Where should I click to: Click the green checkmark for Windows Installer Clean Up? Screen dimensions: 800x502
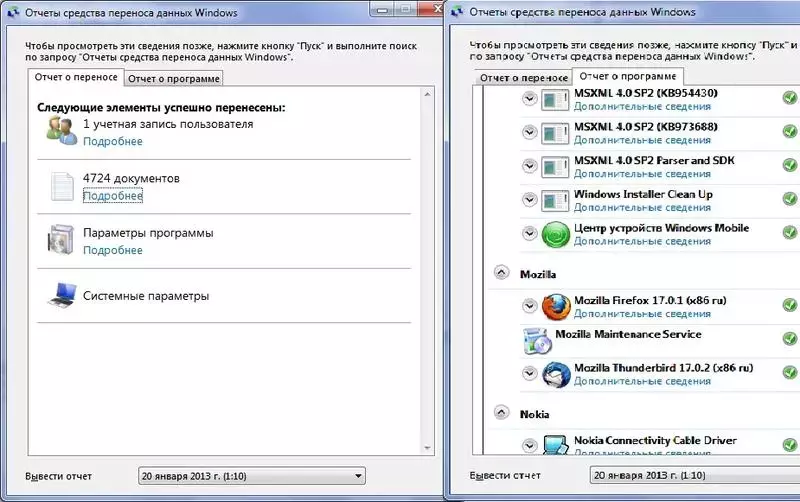pyautogui.click(x=790, y=198)
